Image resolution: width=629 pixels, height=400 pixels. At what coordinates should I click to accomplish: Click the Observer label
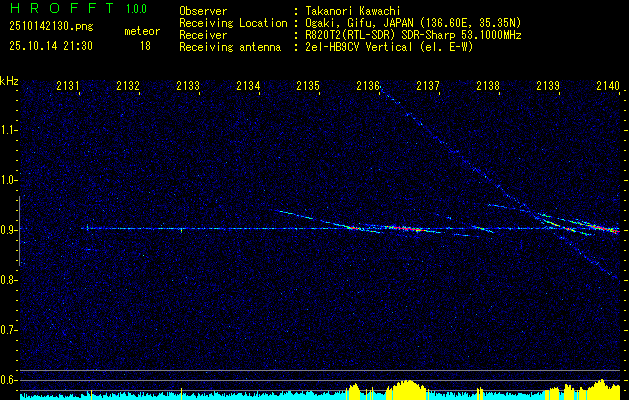(x=203, y=11)
